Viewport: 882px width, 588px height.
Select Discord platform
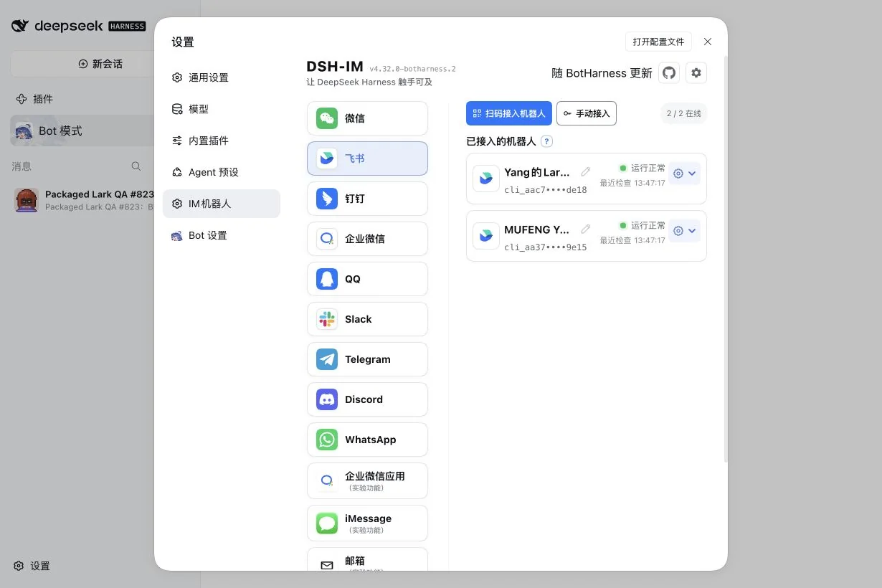coord(367,399)
